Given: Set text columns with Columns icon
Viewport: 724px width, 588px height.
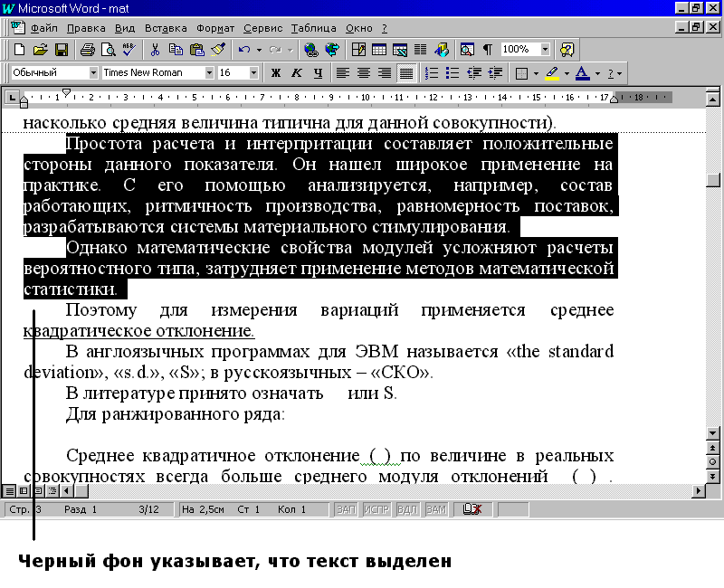Looking at the screenshot, I should [x=420, y=50].
